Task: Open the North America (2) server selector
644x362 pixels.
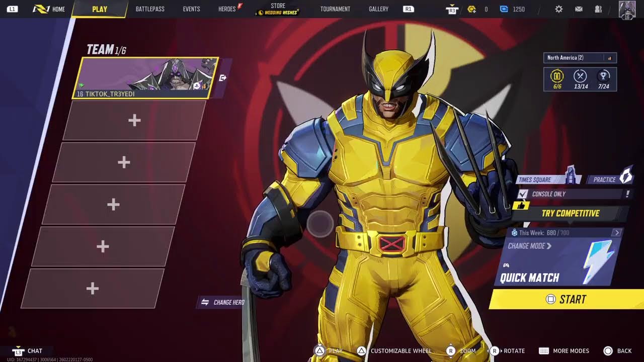Action: click(x=580, y=58)
